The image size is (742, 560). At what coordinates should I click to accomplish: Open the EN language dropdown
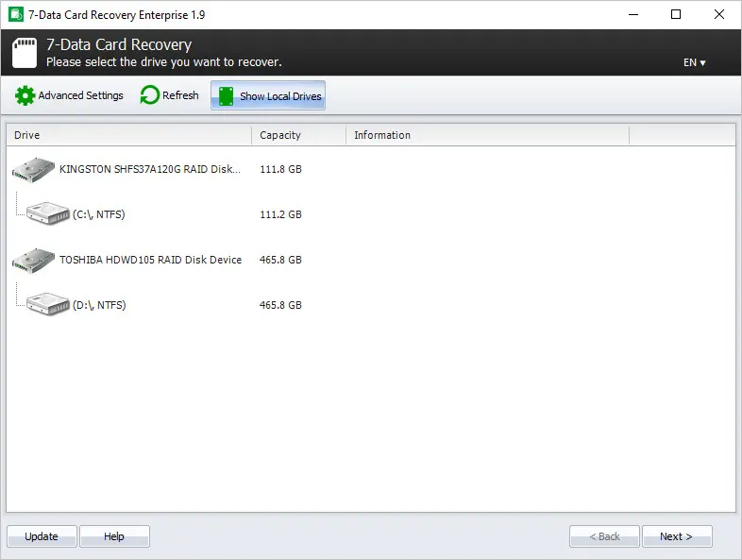coord(694,62)
